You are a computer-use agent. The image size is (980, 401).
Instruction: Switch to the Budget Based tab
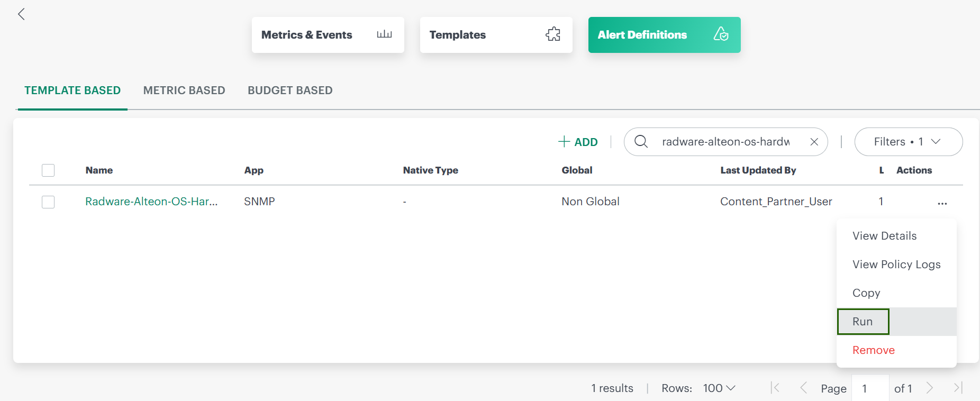pyautogui.click(x=290, y=90)
